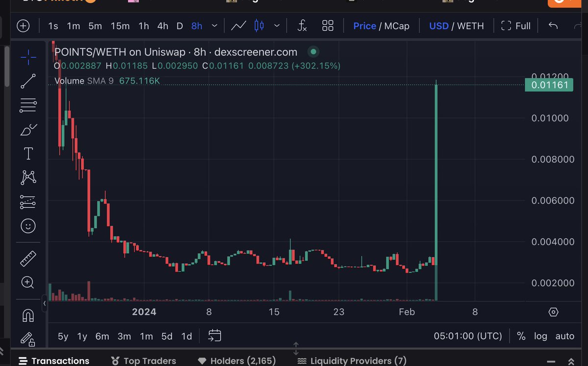Click the 05:01:00 UTC timezone selector
588x366 pixels.
[467, 336]
